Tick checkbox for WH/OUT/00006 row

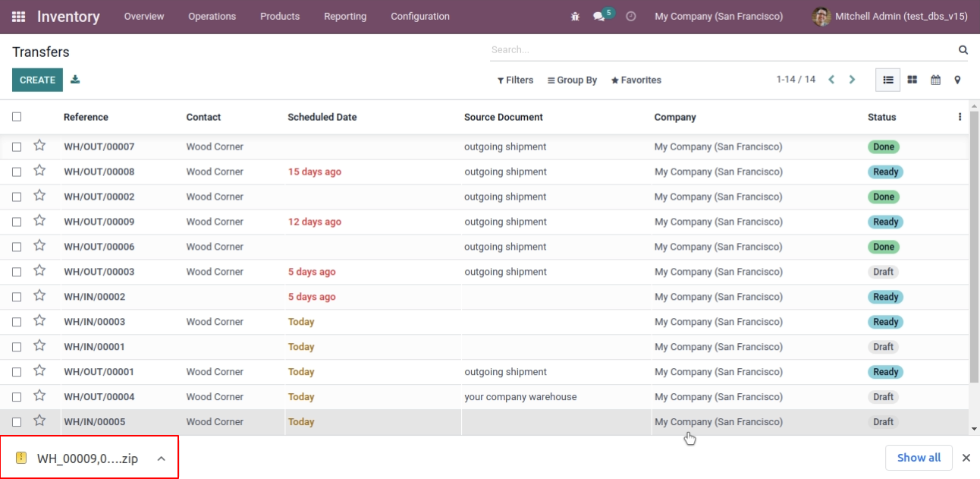point(17,247)
